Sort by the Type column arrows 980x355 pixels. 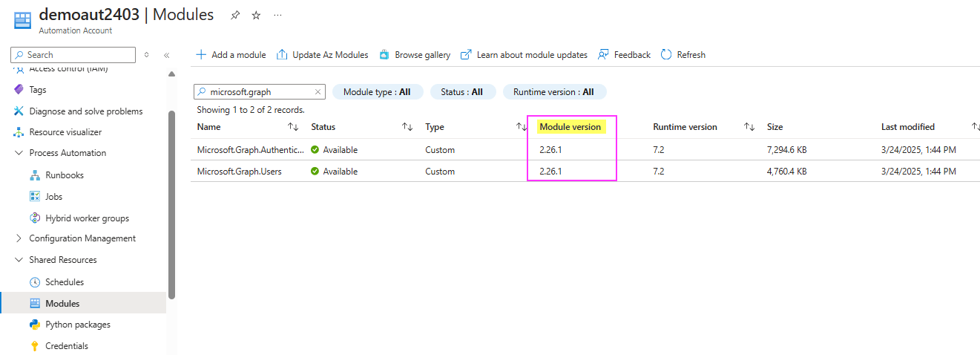click(x=522, y=127)
